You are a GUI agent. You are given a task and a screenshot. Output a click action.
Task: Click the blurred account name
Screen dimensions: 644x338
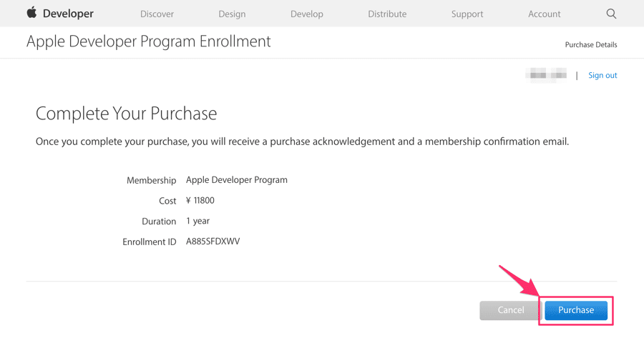(x=546, y=75)
